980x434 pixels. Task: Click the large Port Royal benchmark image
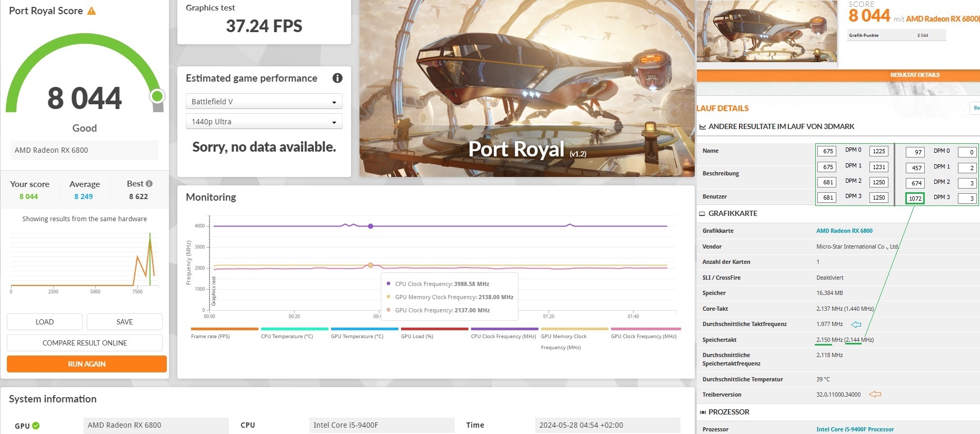(x=527, y=88)
